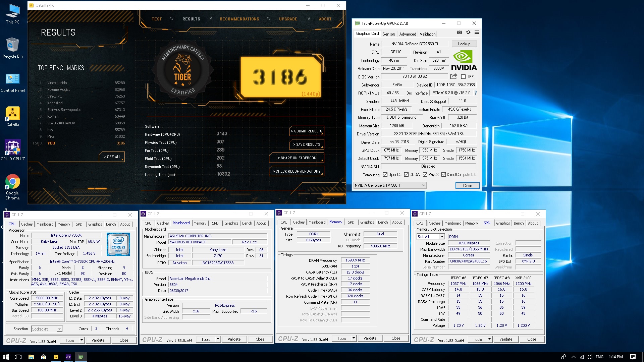Click Close button in GPU-Z window
This screenshot has width=644, height=362.
point(467,186)
